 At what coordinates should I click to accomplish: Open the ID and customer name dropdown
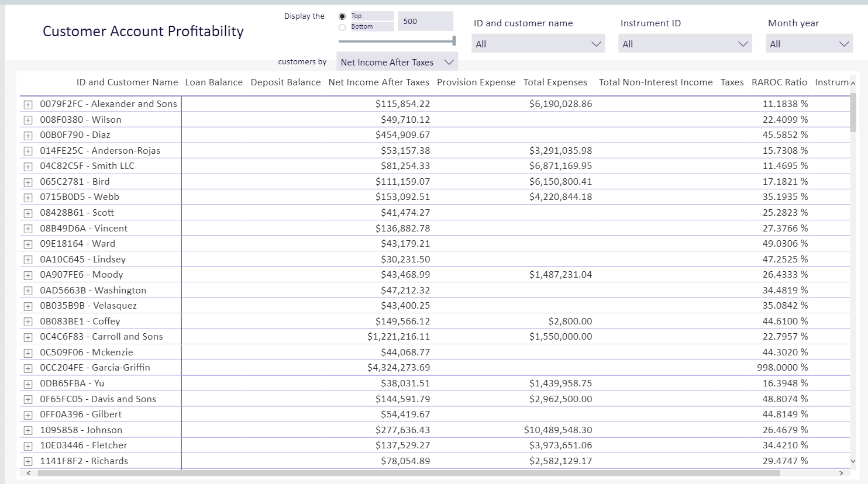tap(538, 44)
